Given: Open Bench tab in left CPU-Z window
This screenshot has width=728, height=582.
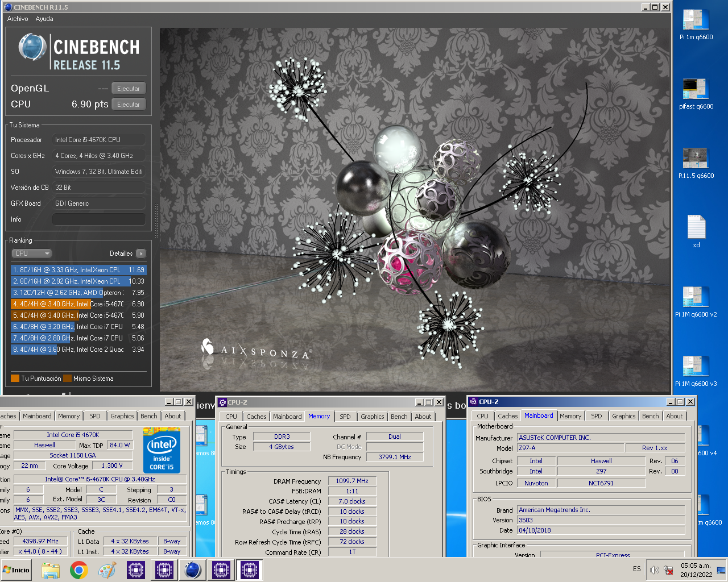Looking at the screenshot, I should 149,416.
